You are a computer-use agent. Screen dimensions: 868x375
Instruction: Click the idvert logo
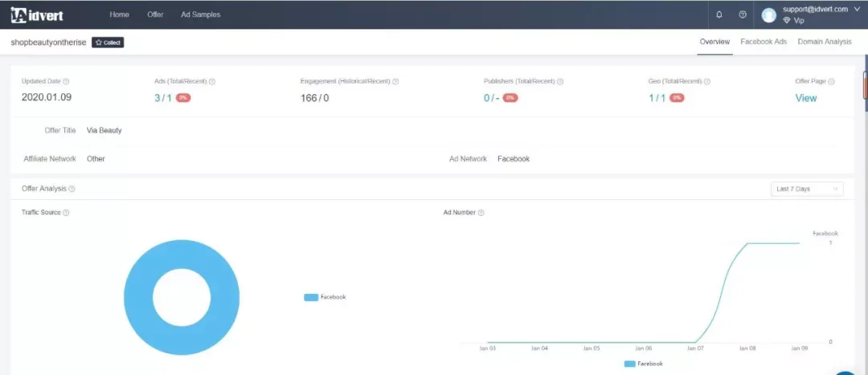36,15
